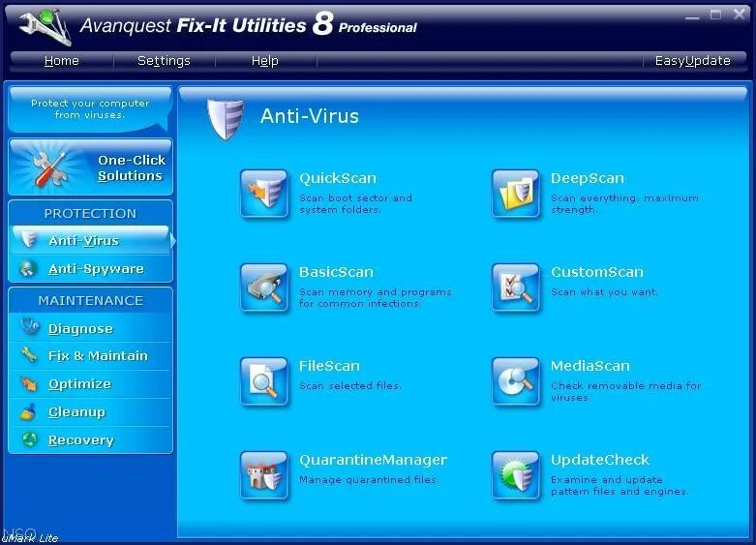Start DeepScan via its title text
This screenshot has height=545, width=756.
(588, 178)
